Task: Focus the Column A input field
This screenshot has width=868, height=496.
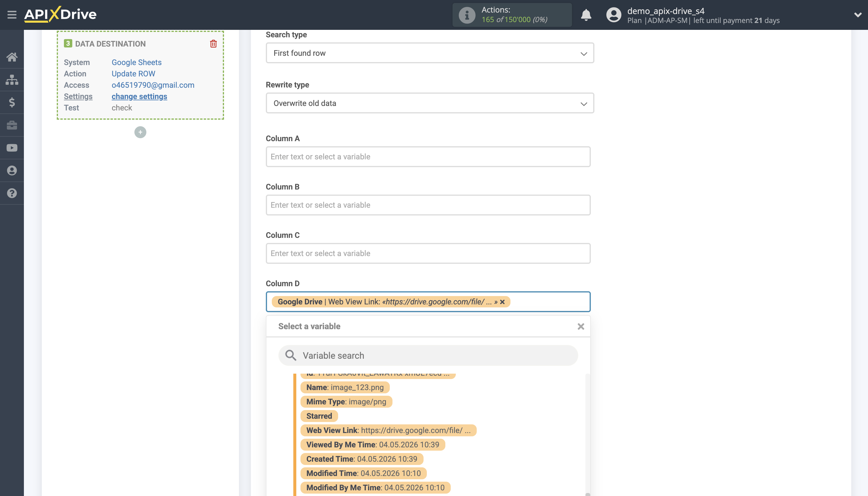Action: pos(428,157)
